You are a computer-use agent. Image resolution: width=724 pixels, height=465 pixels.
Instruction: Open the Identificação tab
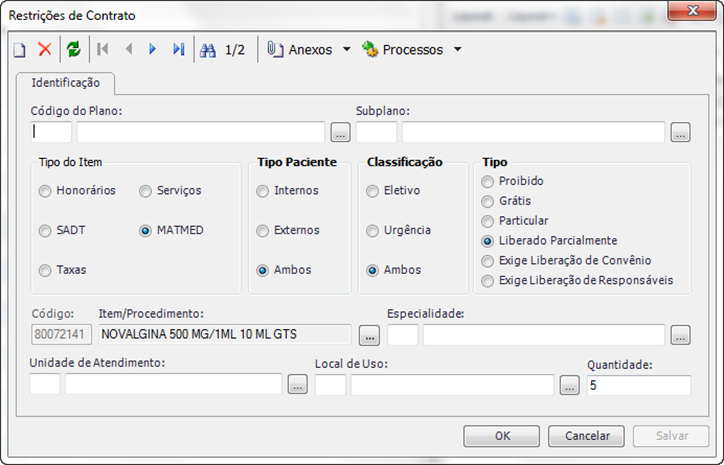[x=66, y=83]
